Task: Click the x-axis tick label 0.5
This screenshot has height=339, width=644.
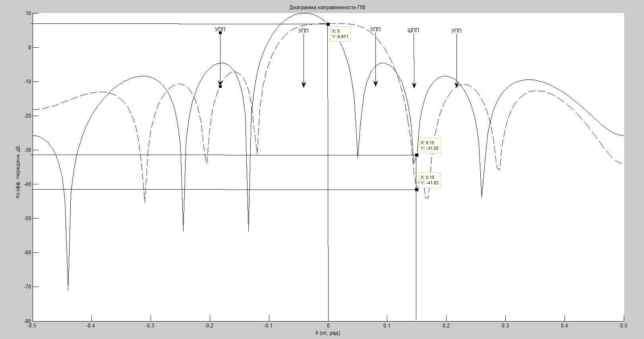Action: (624, 325)
